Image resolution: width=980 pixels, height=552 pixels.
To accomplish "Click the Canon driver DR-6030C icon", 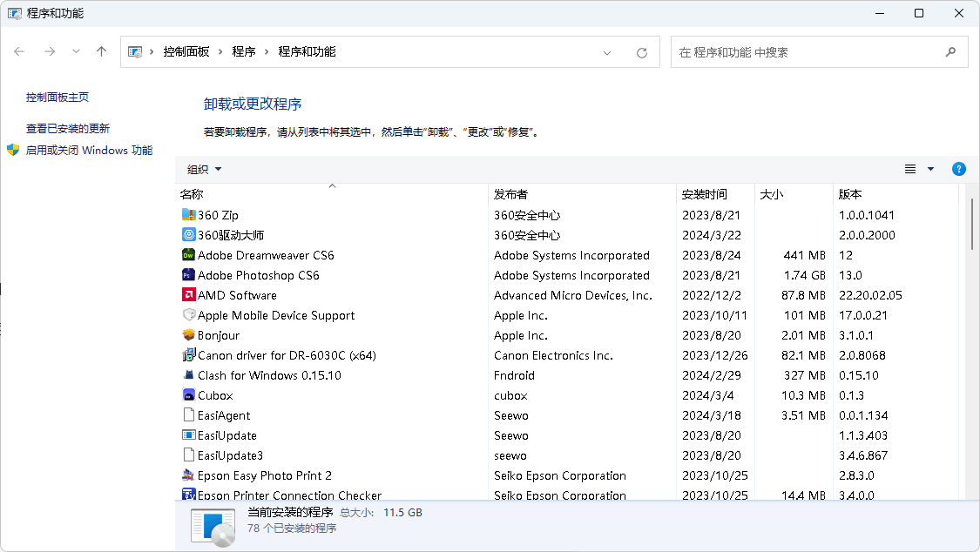I will tap(188, 354).
